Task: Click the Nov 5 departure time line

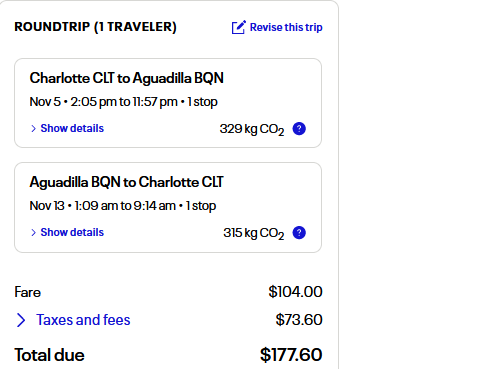Action: click(123, 102)
